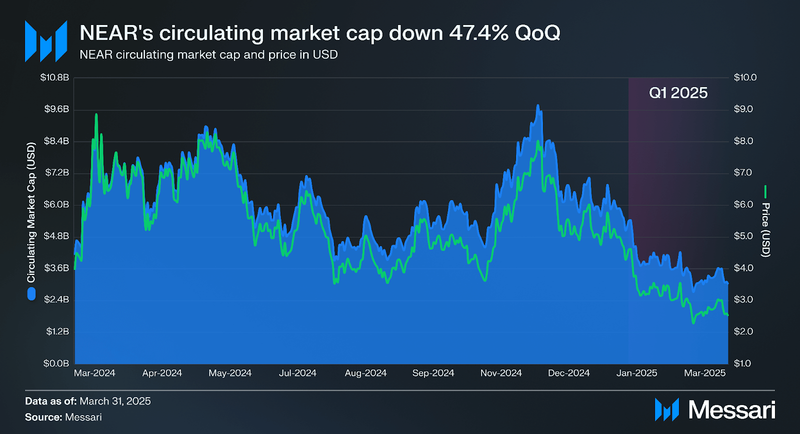Click the $10.0 price axis label
The width and height of the screenshot is (800, 434).
(x=745, y=78)
